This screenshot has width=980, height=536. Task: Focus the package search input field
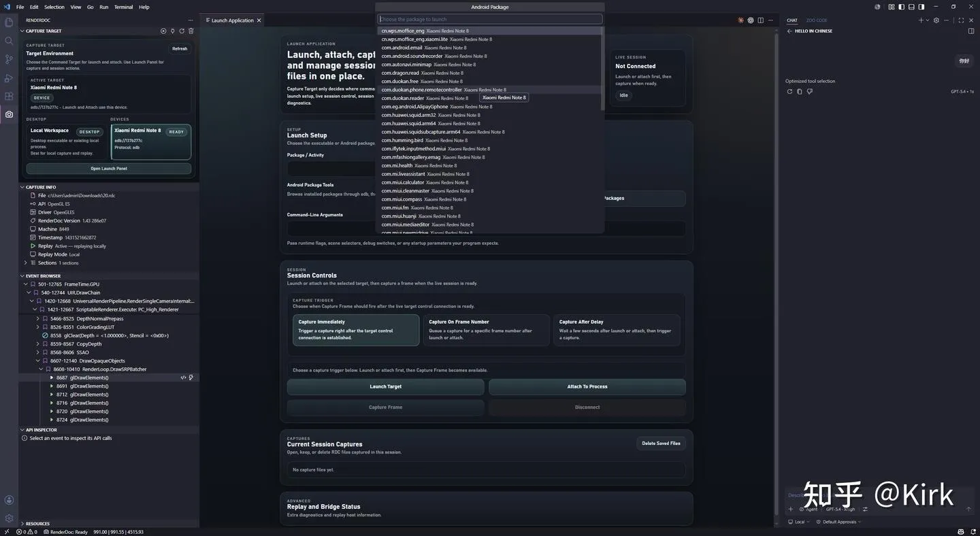pyautogui.click(x=490, y=19)
